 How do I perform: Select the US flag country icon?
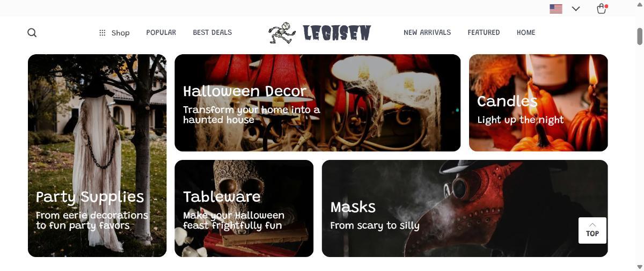556,9
